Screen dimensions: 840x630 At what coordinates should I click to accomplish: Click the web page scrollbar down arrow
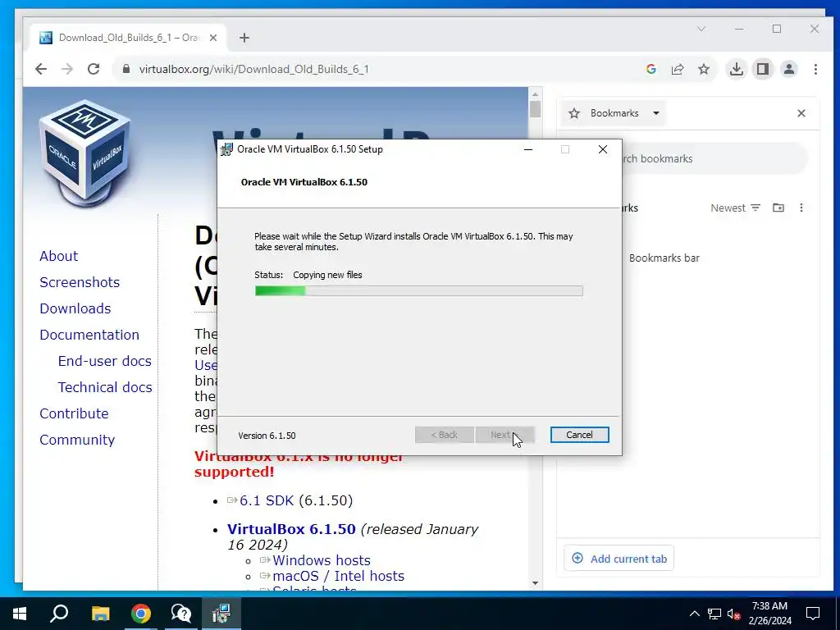click(x=535, y=583)
